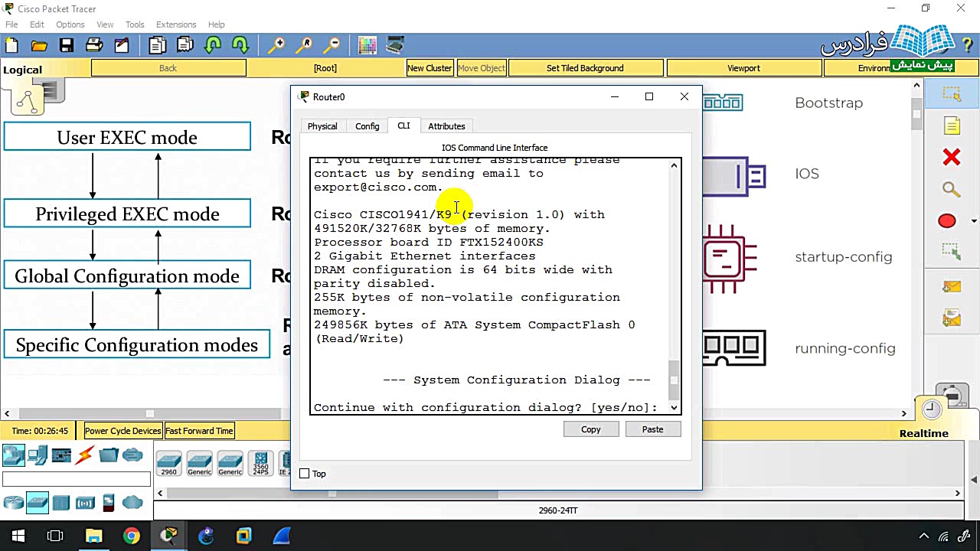Create a new network file
The height and width of the screenshot is (551, 980).
(x=12, y=46)
